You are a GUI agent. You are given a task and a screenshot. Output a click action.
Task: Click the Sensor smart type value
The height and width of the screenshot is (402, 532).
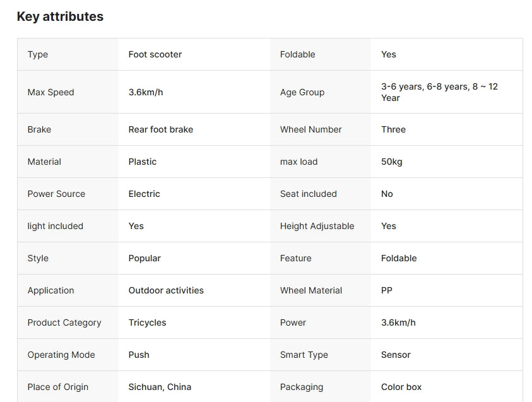coord(396,355)
